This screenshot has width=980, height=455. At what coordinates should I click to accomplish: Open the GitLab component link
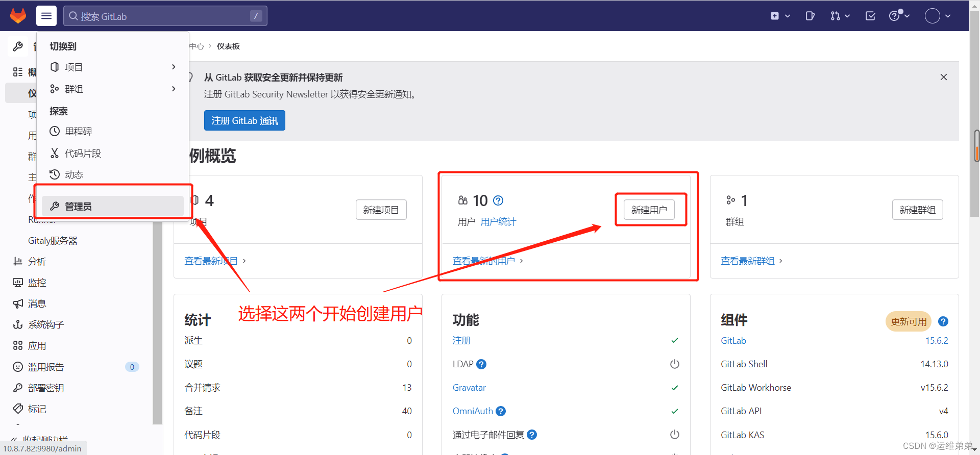(733, 340)
